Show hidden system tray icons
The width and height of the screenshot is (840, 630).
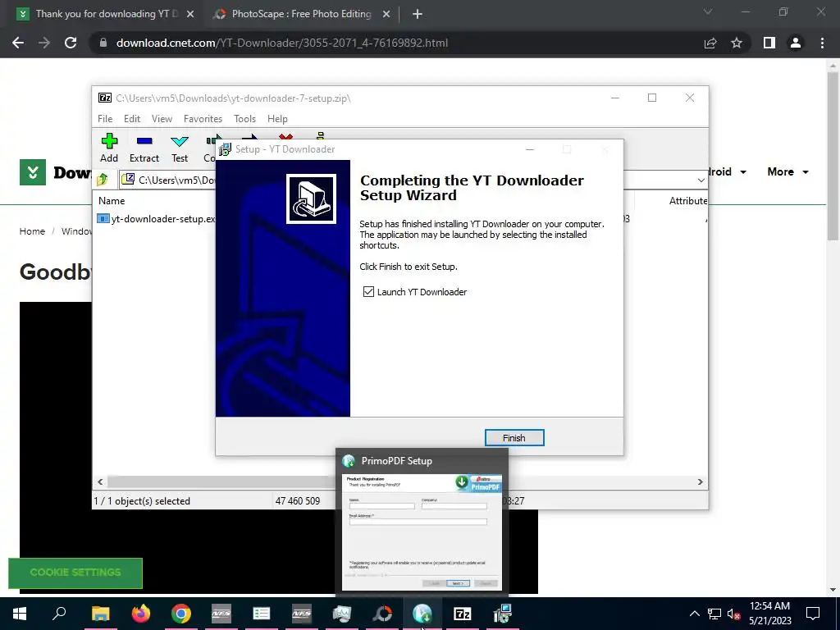(694, 614)
